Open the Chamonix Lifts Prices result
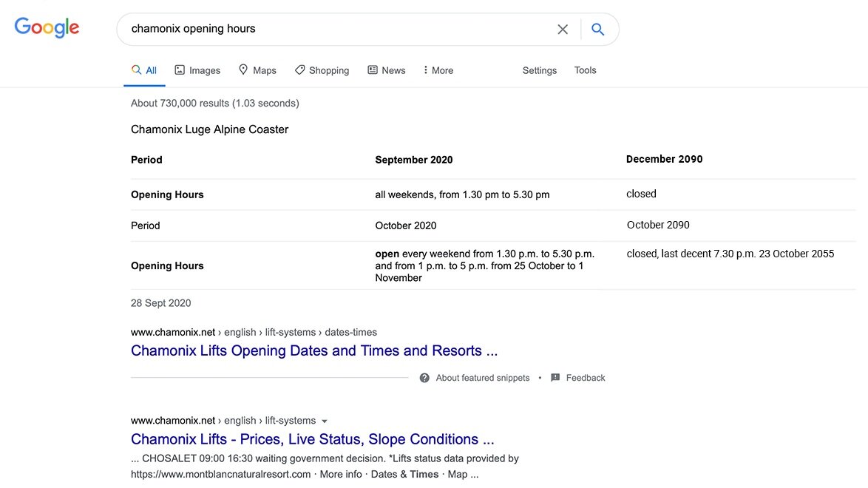 click(312, 438)
